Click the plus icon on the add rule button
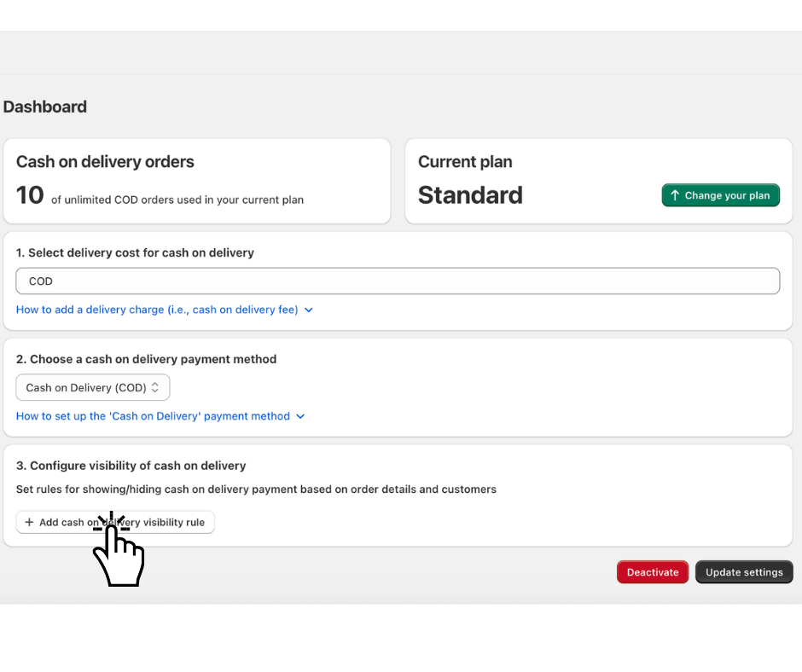This screenshot has height=672, width=802. pyautogui.click(x=29, y=522)
